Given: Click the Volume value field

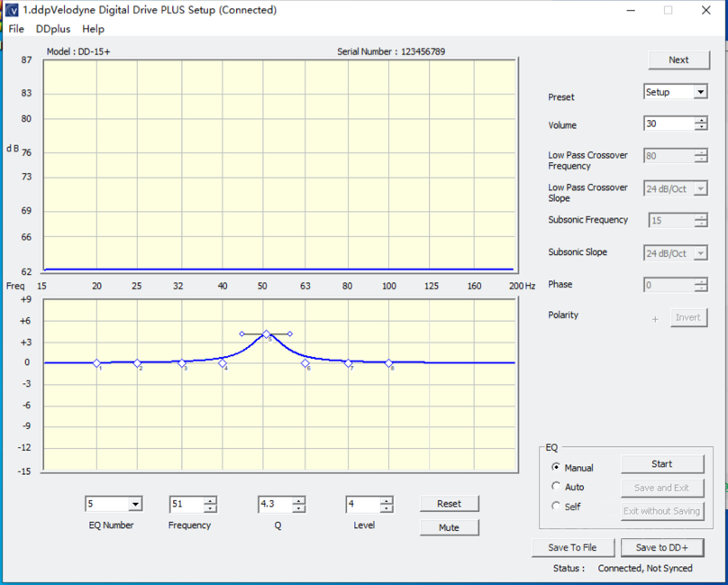Looking at the screenshot, I should pyautogui.click(x=669, y=123).
